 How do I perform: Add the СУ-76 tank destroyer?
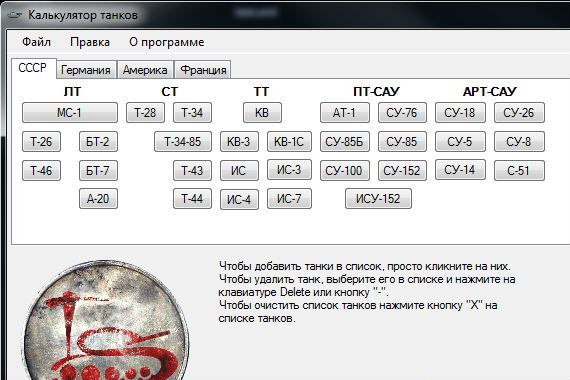pos(402,112)
